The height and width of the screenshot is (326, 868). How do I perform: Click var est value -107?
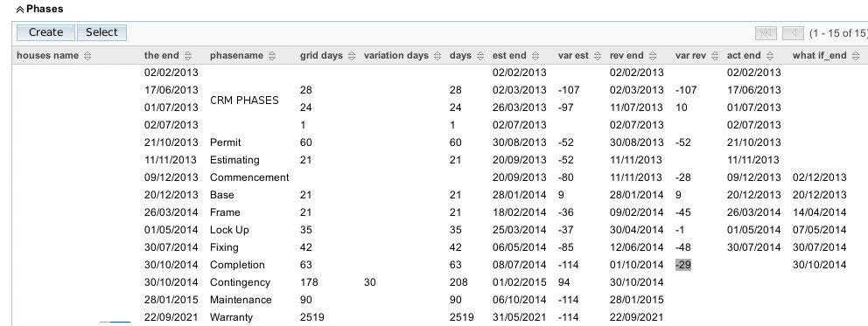569,90
